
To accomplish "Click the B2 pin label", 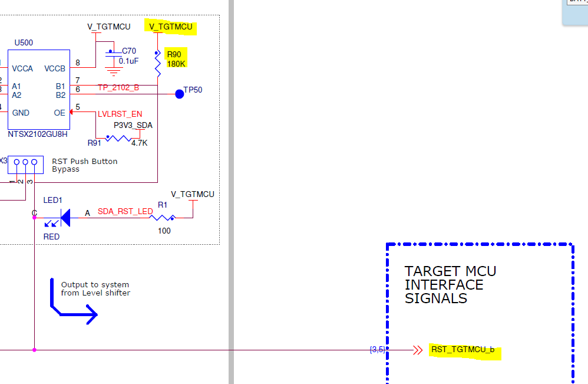I will click(60, 96).
